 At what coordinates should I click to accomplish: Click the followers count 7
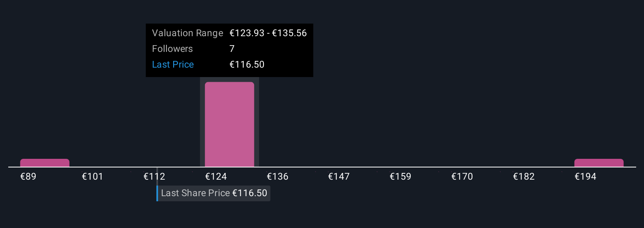232,49
